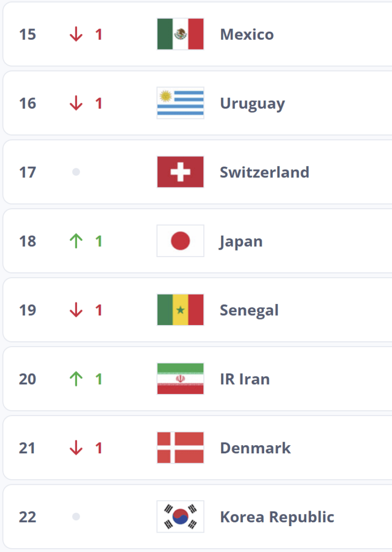Click the red down arrow beside Denmark
This screenshot has width=392, height=552.
76,448
